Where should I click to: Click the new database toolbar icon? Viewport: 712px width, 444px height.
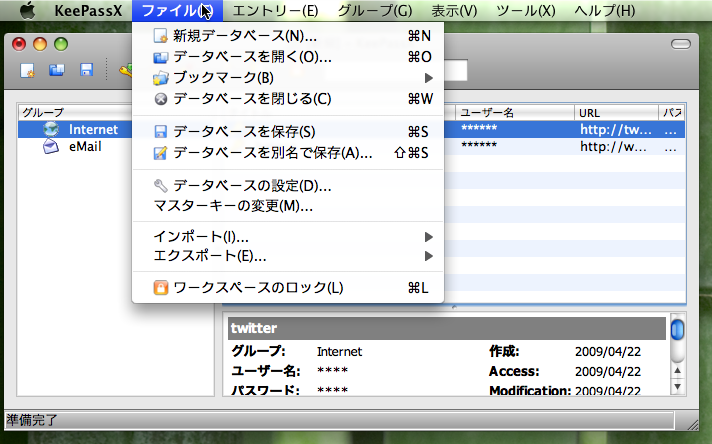pos(27,70)
